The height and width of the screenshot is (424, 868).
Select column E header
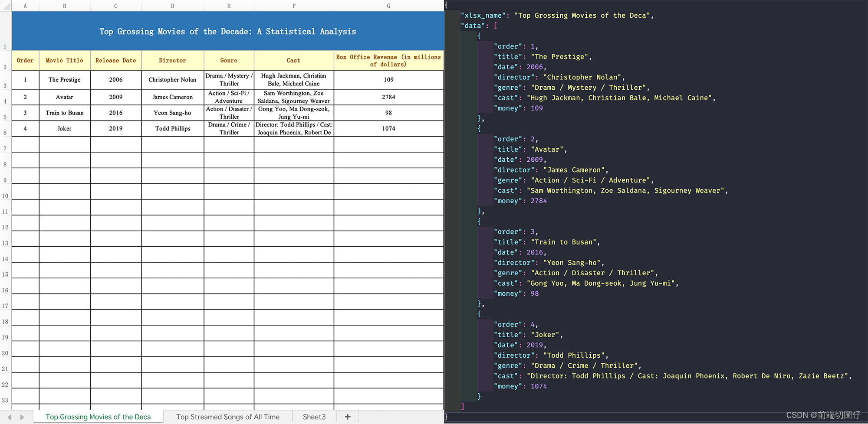229,6
